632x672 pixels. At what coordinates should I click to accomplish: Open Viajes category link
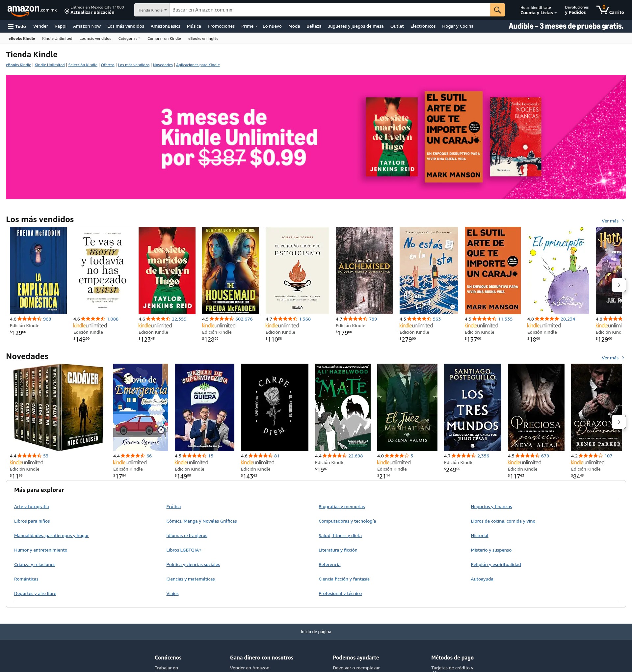click(x=172, y=593)
